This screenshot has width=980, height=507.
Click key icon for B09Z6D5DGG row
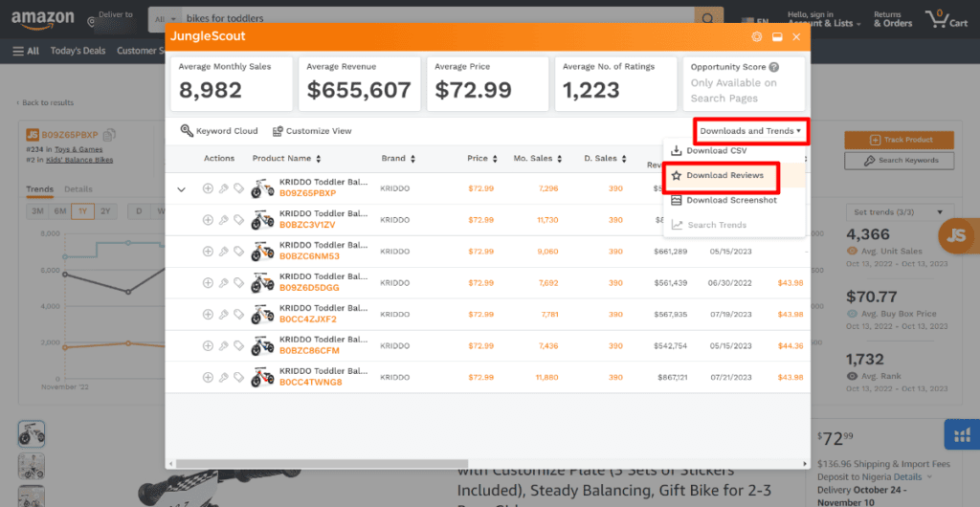click(x=223, y=283)
